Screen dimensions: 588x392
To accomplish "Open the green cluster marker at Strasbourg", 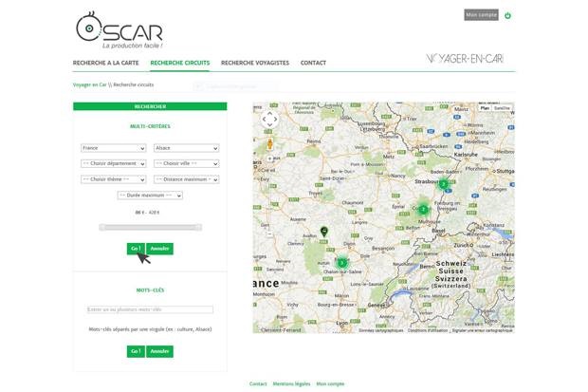I will point(444,184).
